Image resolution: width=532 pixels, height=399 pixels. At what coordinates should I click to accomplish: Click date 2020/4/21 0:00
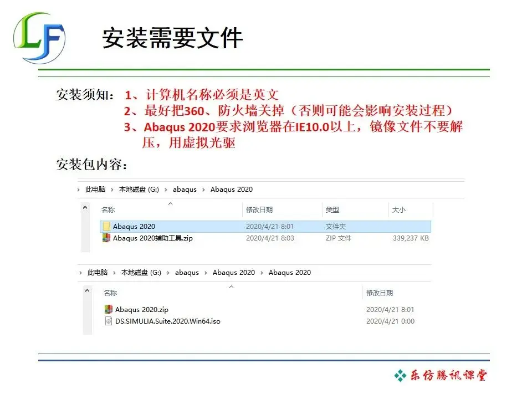point(390,321)
